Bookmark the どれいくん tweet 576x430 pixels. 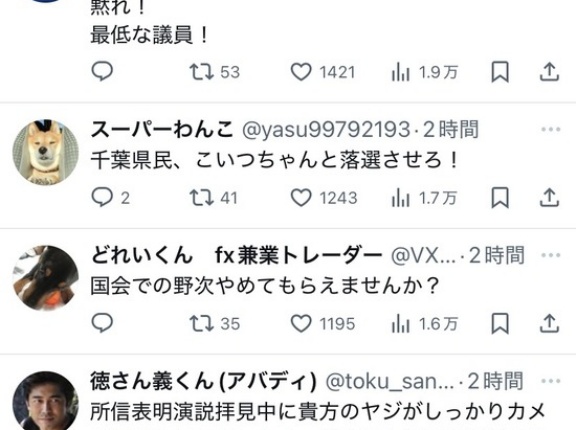[500, 324]
